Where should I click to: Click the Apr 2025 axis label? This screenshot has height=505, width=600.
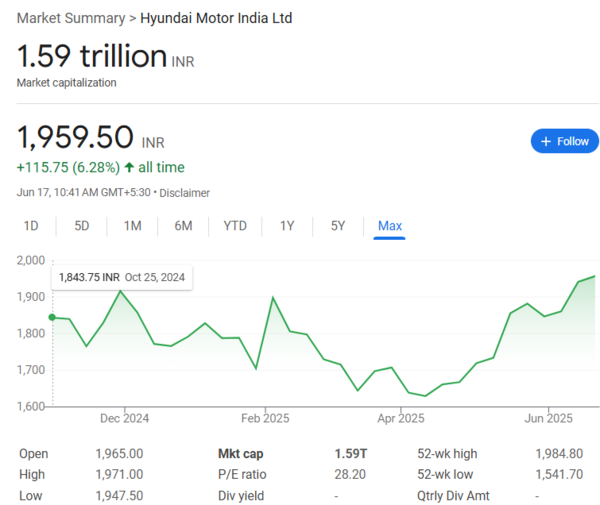click(x=401, y=418)
